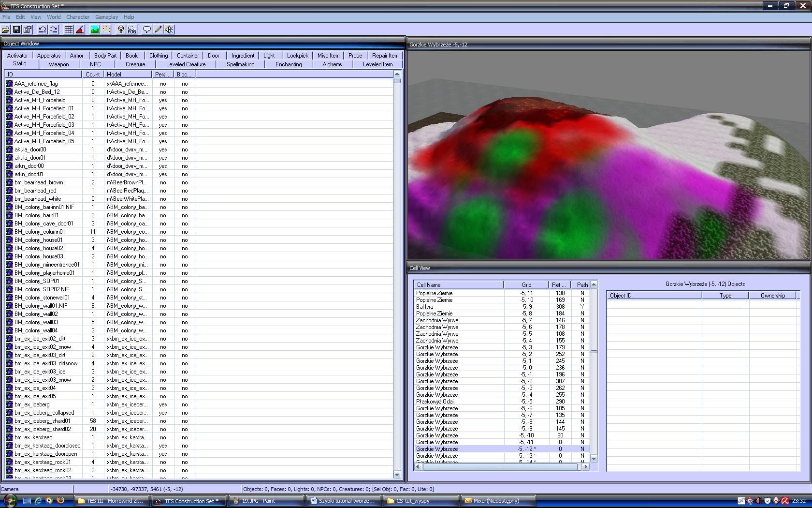Switch to the Ingredient tab

[243, 56]
